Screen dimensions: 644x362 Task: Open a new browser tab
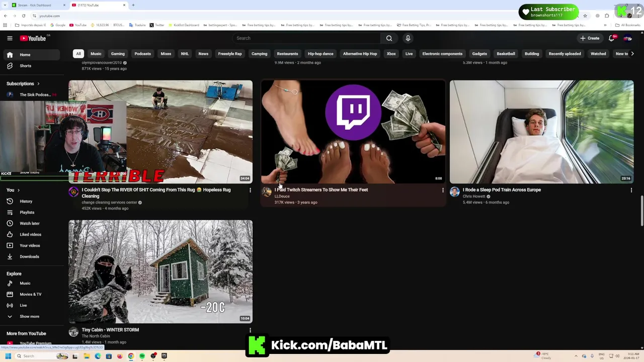pos(133,5)
